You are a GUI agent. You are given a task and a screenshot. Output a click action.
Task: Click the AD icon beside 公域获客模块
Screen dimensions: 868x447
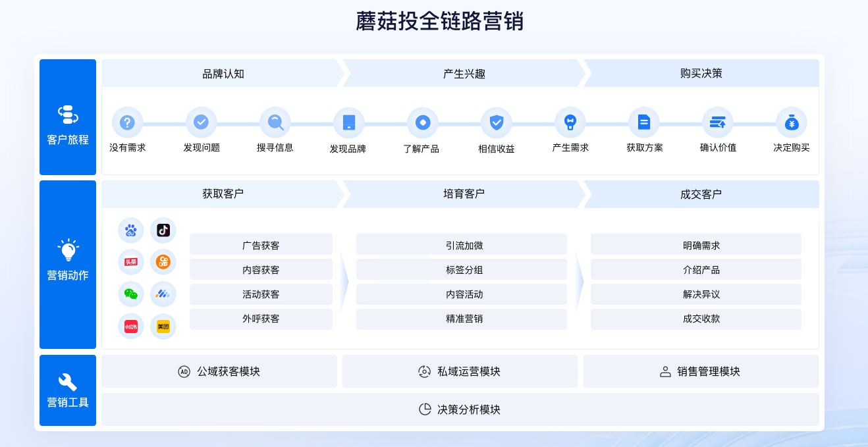point(184,371)
